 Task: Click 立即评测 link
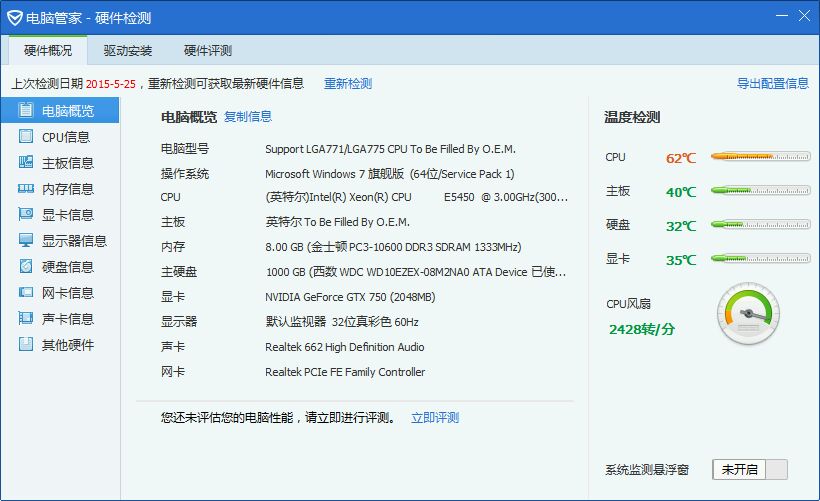coord(435,417)
